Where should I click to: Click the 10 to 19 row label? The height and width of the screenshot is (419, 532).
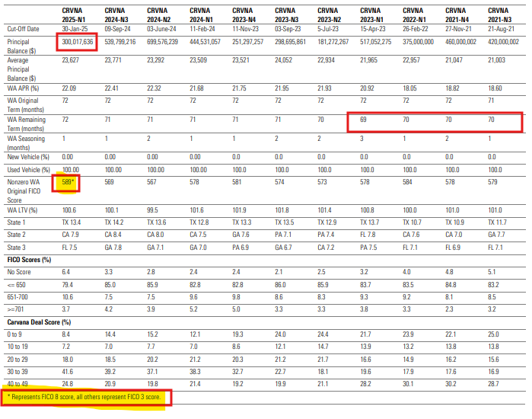pyautogui.click(x=18, y=347)
